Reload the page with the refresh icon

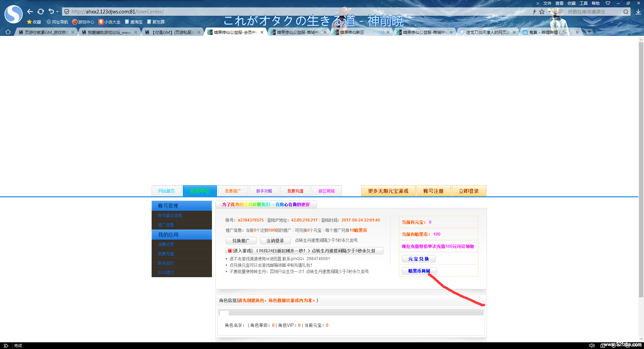coord(41,11)
